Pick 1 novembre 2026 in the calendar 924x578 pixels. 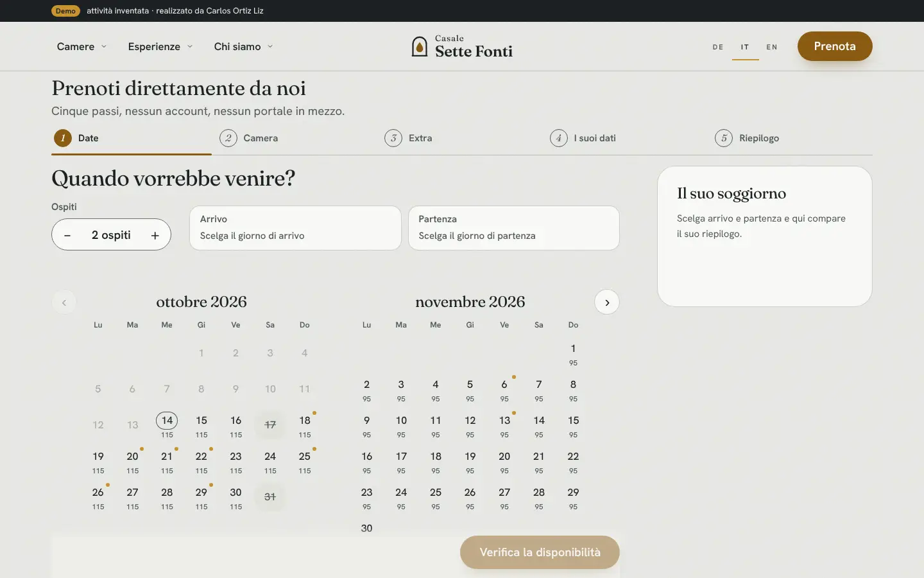click(573, 353)
